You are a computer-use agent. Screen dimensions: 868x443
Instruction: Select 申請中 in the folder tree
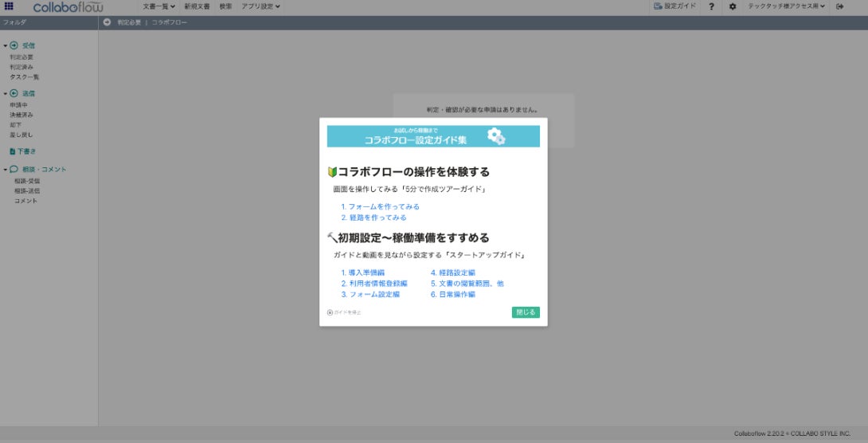click(x=18, y=104)
